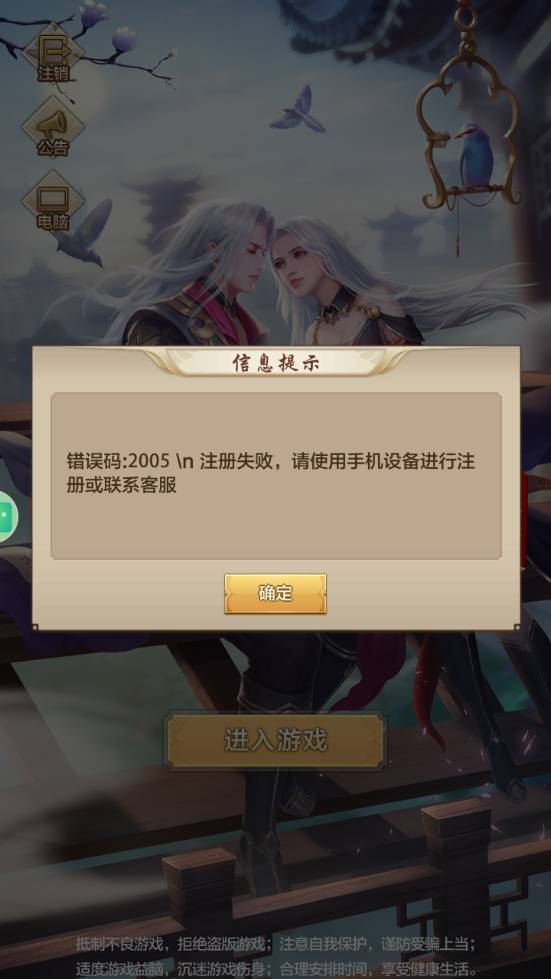Click the flying purple bird in the sky
This screenshot has width=551, height=979.
pyautogui.click(x=298, y=111)
